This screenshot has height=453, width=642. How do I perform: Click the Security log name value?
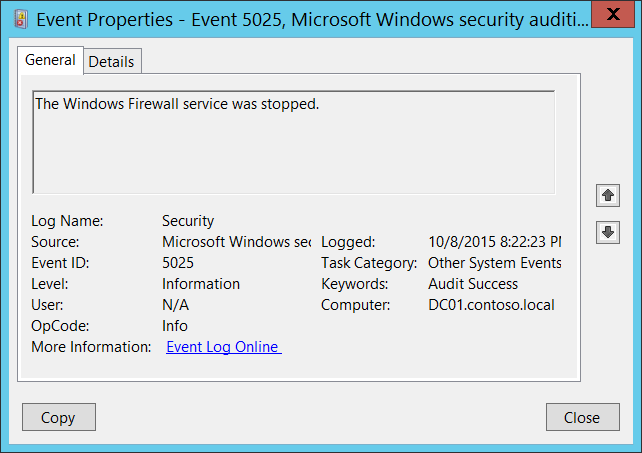click(x=188, y=221)
